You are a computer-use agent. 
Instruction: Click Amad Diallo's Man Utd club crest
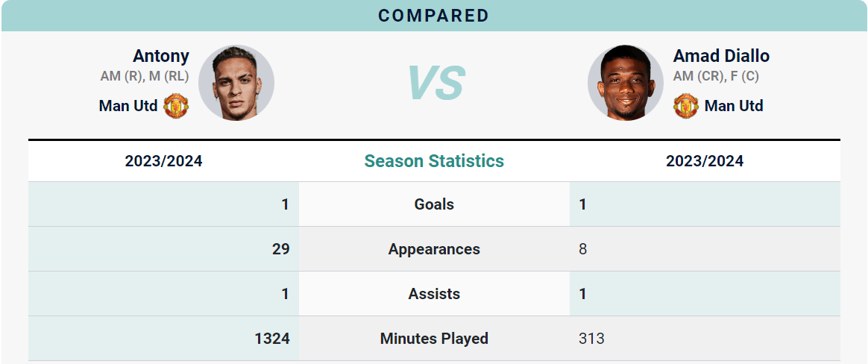click(686, 105)
